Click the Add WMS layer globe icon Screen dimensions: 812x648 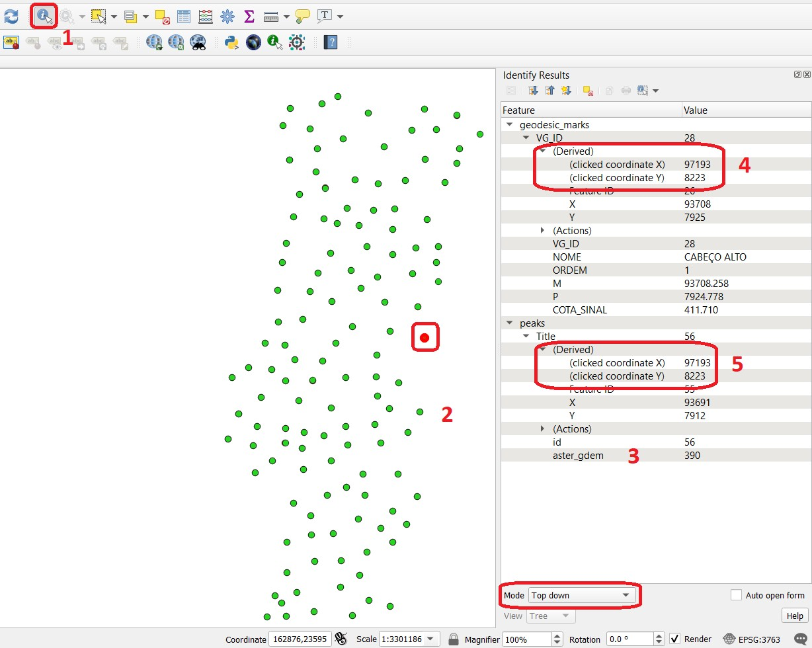coord(154,43)
